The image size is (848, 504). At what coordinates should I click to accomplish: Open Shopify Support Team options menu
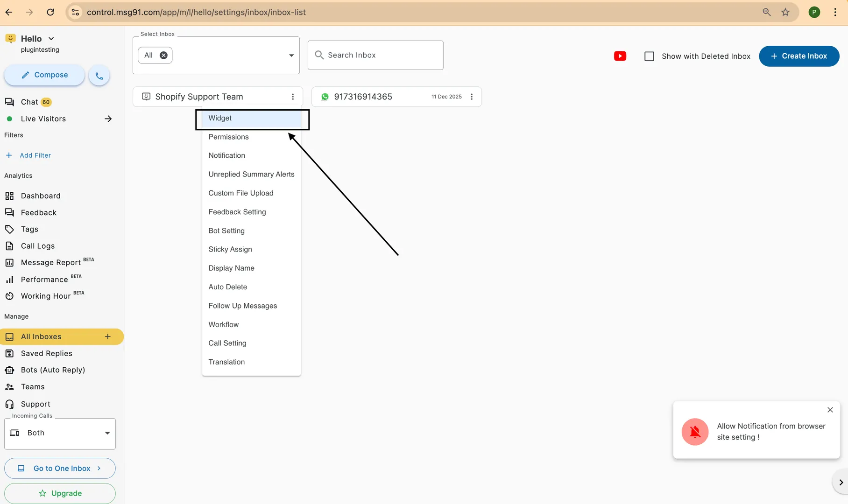pos(293,97)
